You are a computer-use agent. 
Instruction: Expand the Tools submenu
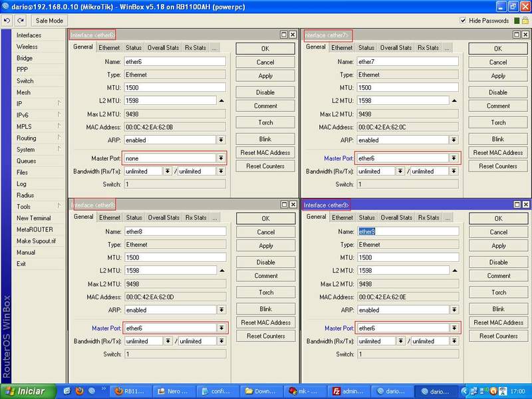coord(39,206)
